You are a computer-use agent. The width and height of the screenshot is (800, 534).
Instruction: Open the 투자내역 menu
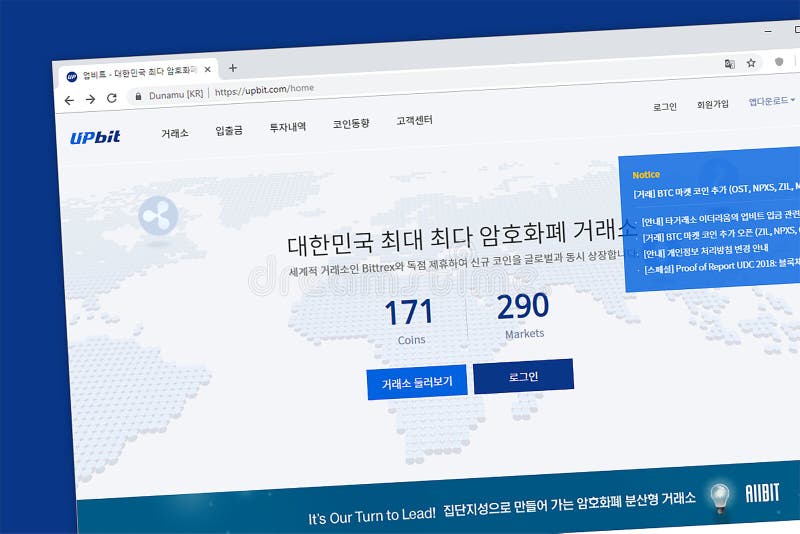click(288, 127)
